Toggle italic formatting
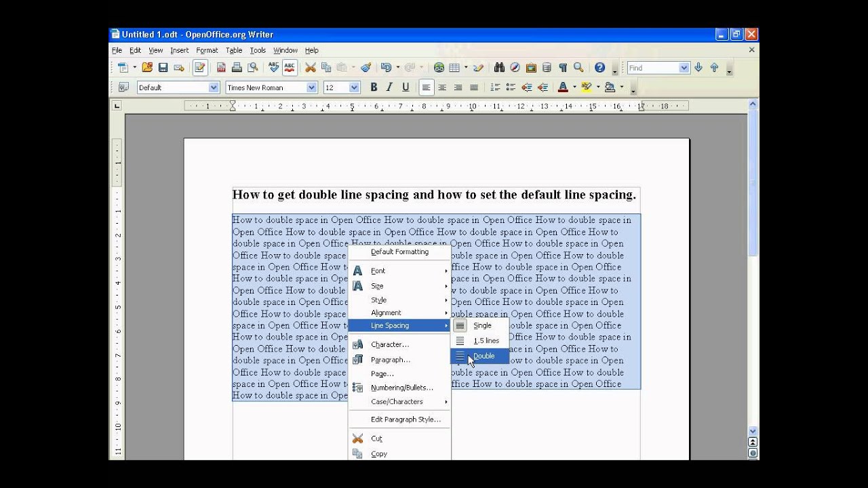Screen dimensions: 868x488 tap(389, 87)
